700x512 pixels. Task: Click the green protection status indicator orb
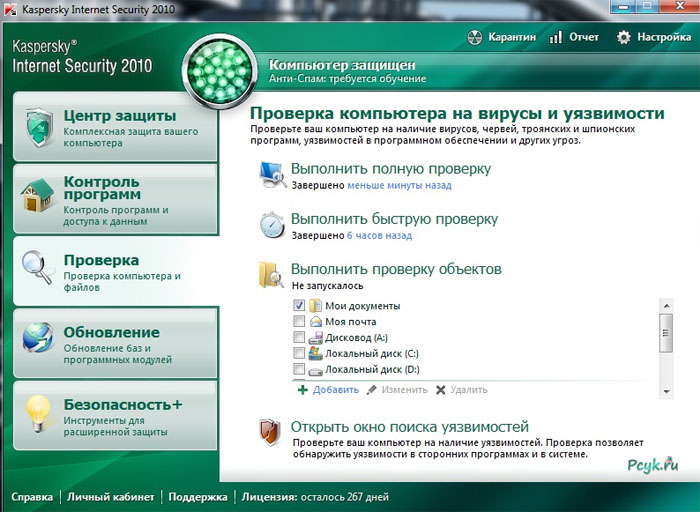tap(220, 71)
